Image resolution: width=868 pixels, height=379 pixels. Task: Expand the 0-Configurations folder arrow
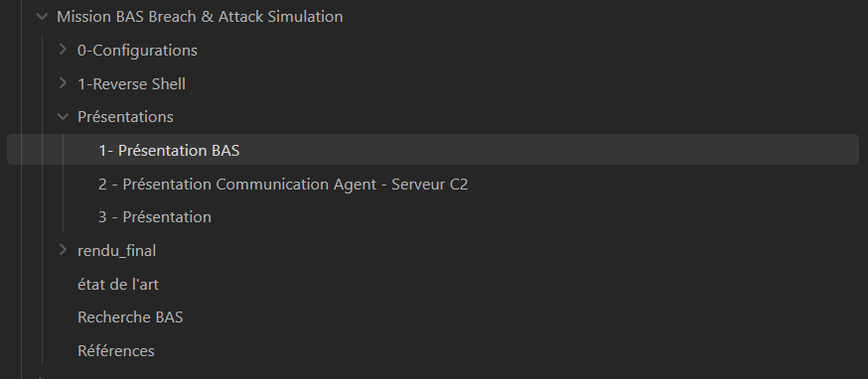63,50
